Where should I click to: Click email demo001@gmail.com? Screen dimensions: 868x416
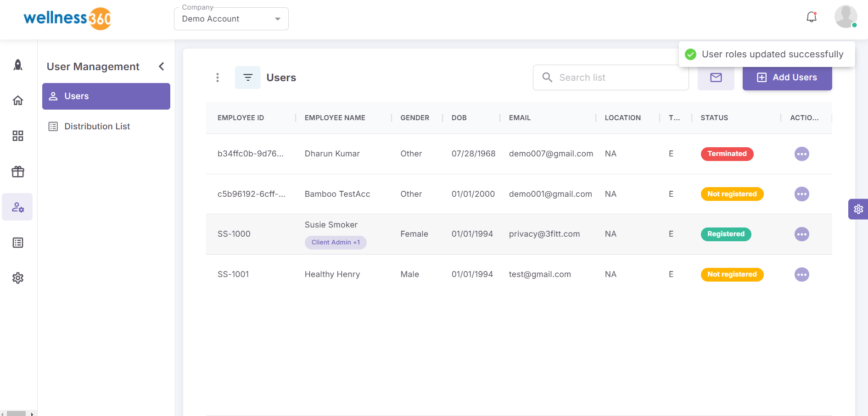(x=550, y=194)
